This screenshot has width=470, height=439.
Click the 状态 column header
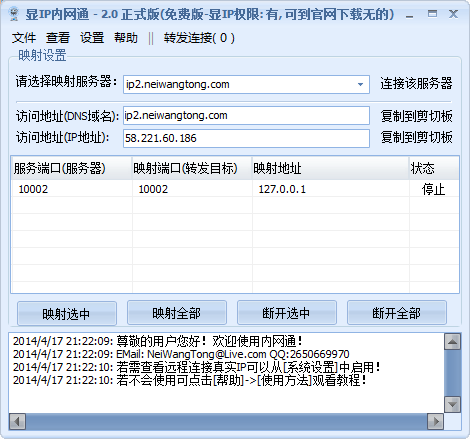point(434,168)
